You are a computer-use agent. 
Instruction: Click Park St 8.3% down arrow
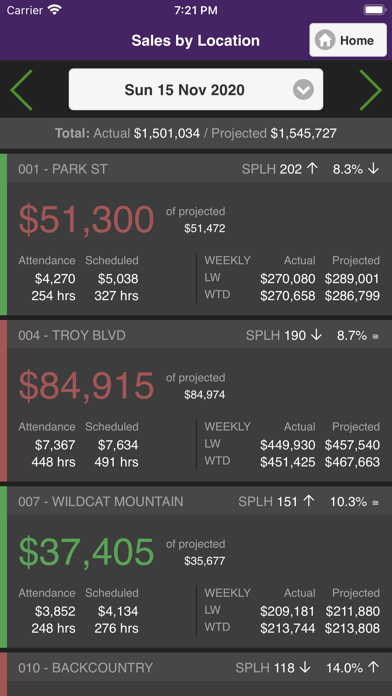point(374,169)
